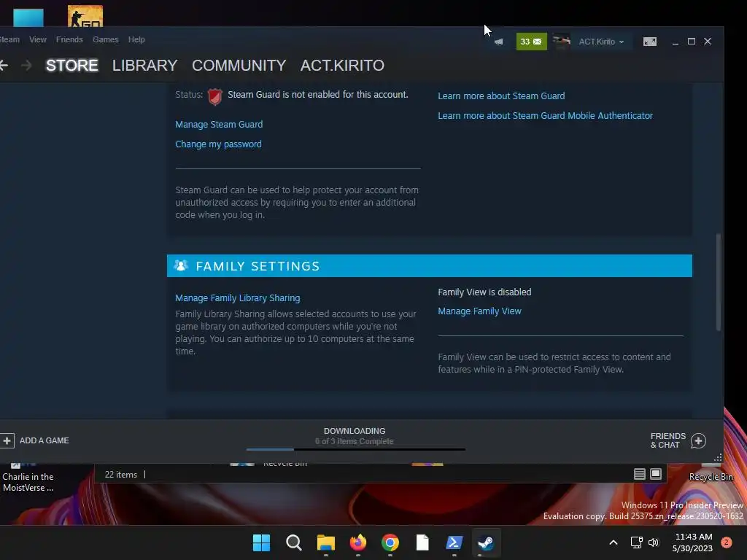
Task: Select Charlie in the MoistVerse desktop shortcut
Action: click(28, 478)
